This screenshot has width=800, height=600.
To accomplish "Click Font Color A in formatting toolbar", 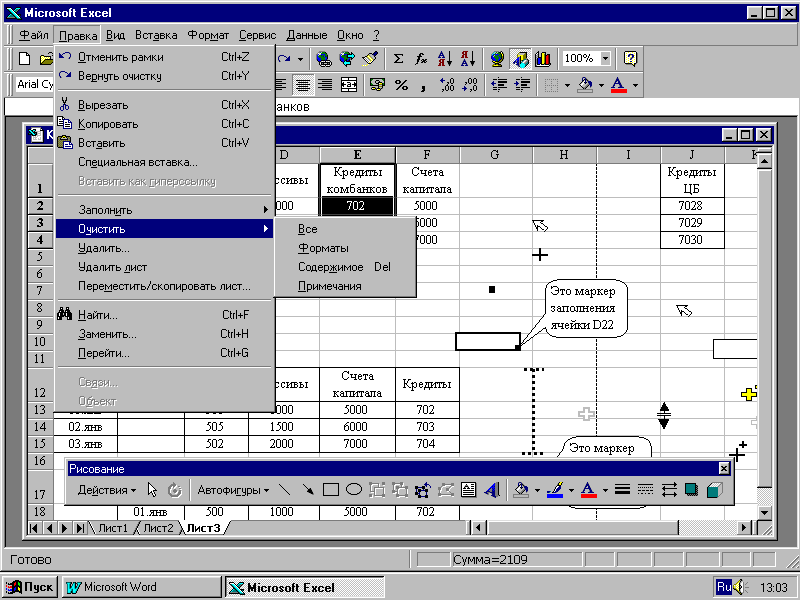I will tap(618, 85).
